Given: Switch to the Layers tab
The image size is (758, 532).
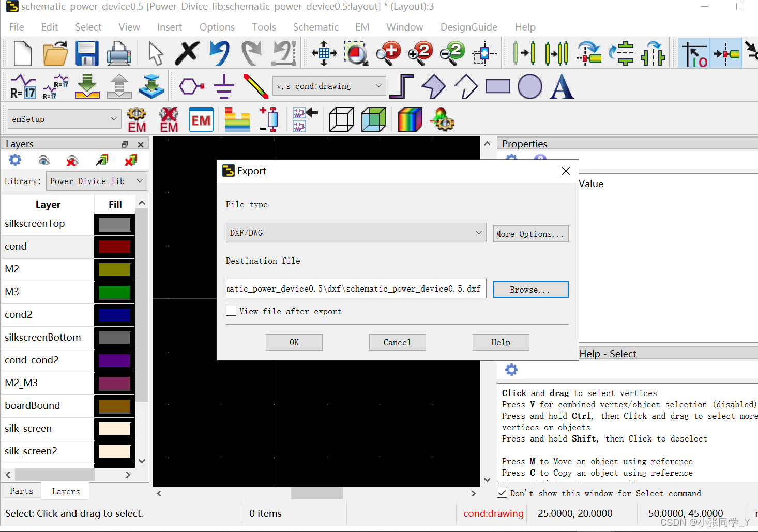Looking at the screenshot, I should coord(66,491).
